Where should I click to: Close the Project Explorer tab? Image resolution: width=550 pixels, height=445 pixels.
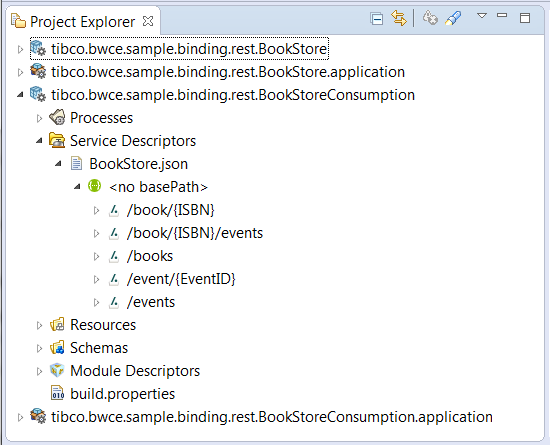[x=148, y=21]
